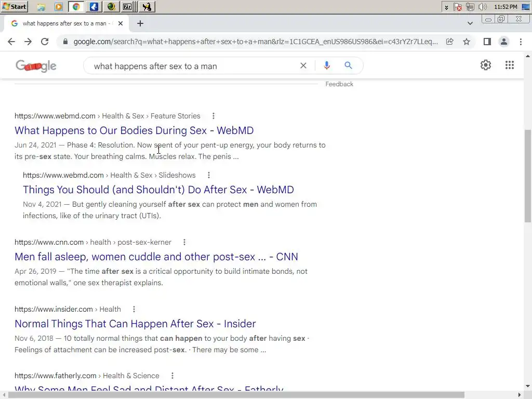Open more options for WebMD Slideshows result
The height and width of the screenshot is (399, 532).
click(x=209, y=175)
